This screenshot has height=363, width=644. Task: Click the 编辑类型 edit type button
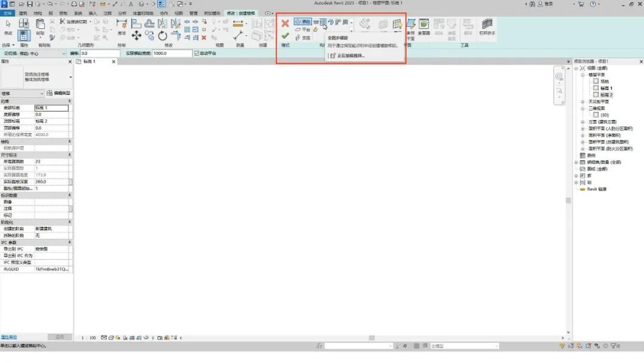(58, 93)
